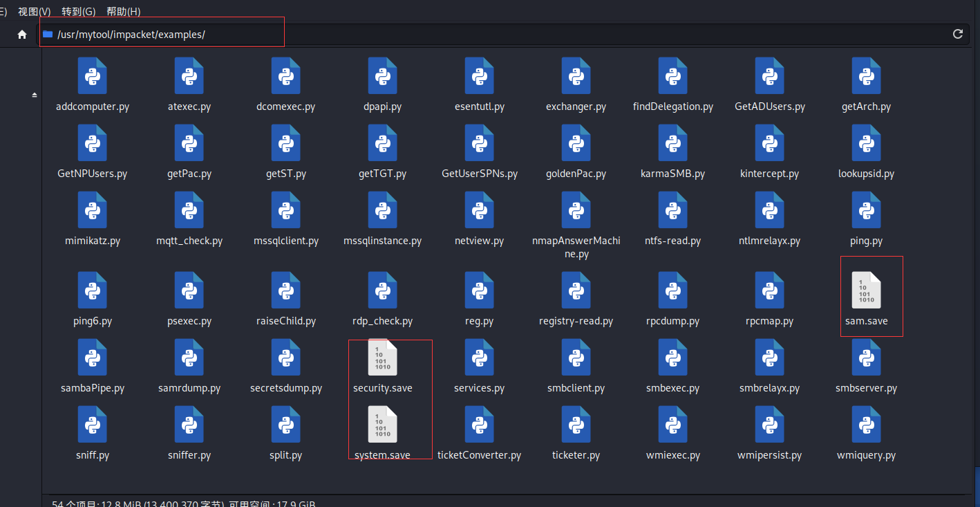Viewport: 980px width, 507px height.
Task: Click the rpcdump.py file name
Action: (673, 322)
